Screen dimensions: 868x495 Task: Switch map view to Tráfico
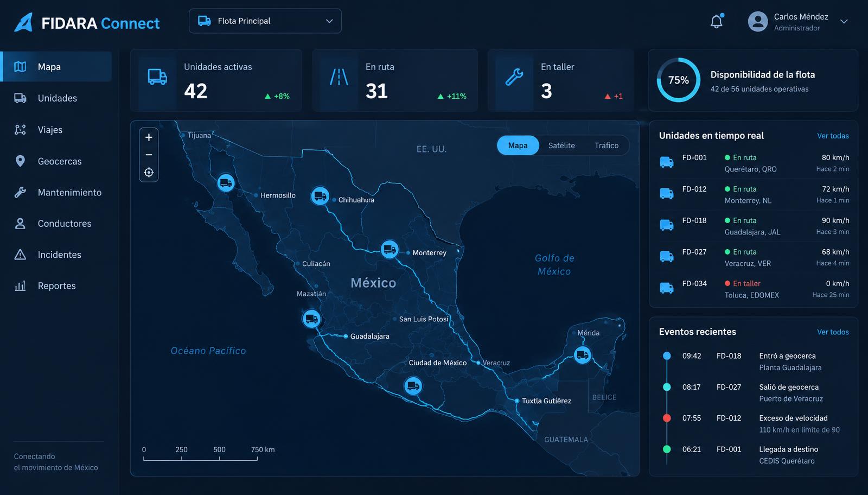point(607,145)
